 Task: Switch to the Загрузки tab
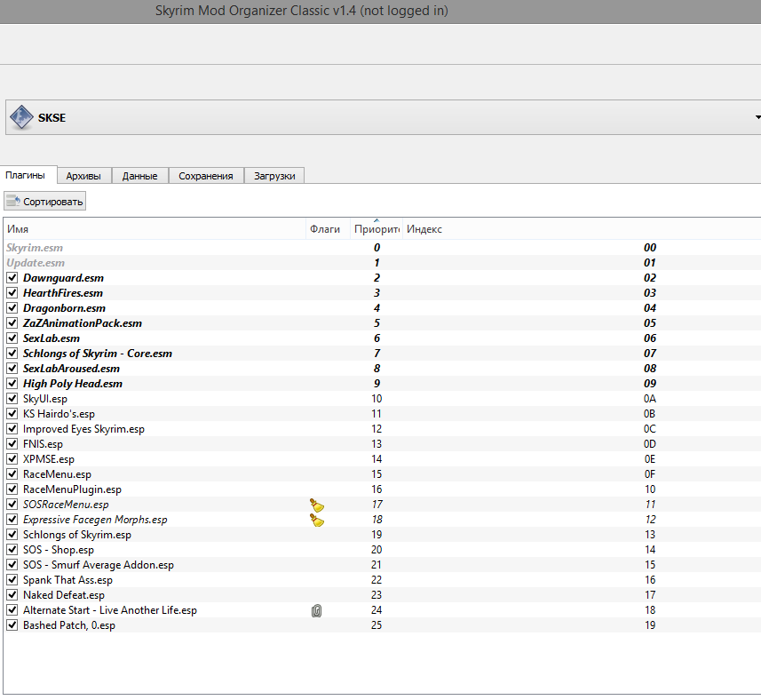tap(274, 176)
